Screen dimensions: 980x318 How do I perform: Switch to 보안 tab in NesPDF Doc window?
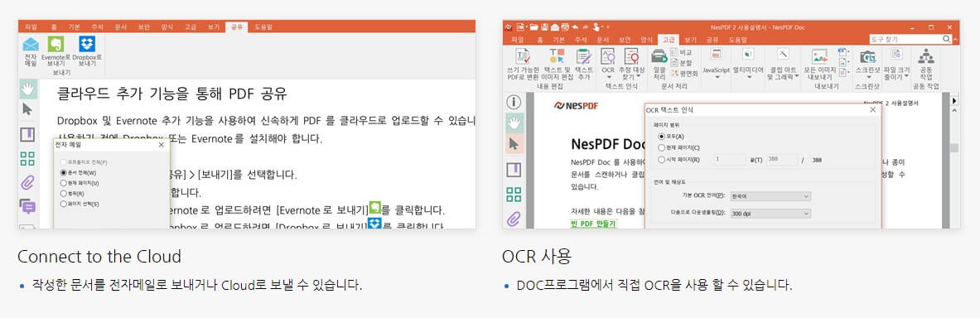[625, 40]
